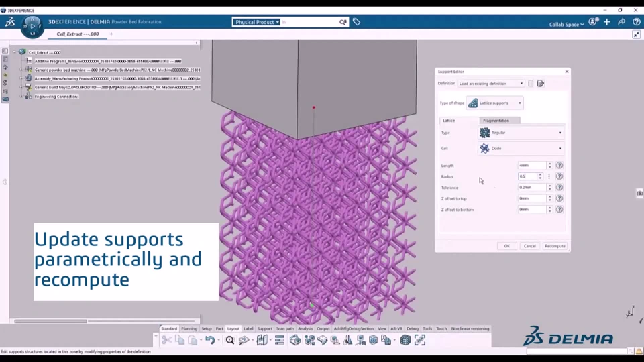Click the Radius three-dot options menu

[x=549, y=176]
